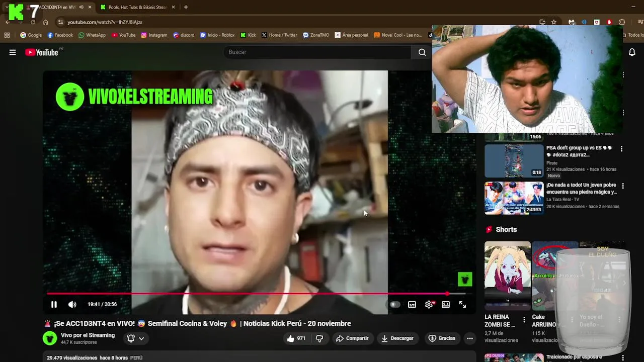Dislike the video
The image size is (644, 362).
319,338
